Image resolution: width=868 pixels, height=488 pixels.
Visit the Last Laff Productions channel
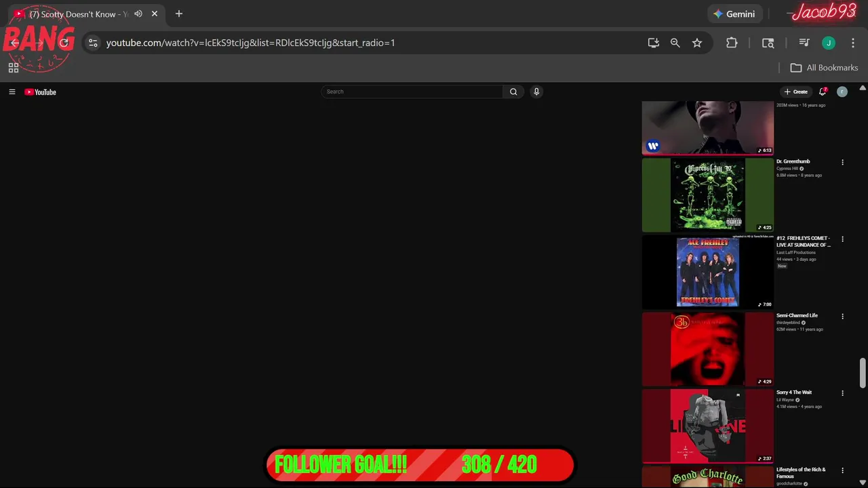(x=796, y=252)
